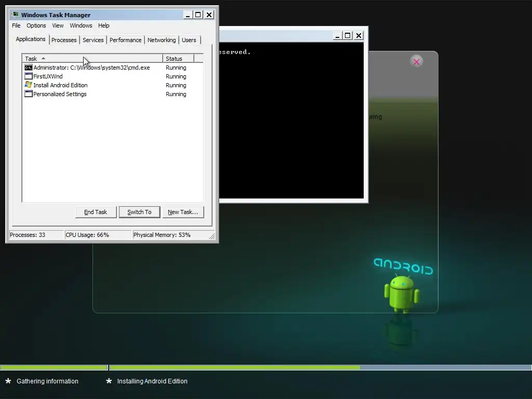532x399 pixels.
Task: Minimize the command prompt window
Action: coord(337,36)
